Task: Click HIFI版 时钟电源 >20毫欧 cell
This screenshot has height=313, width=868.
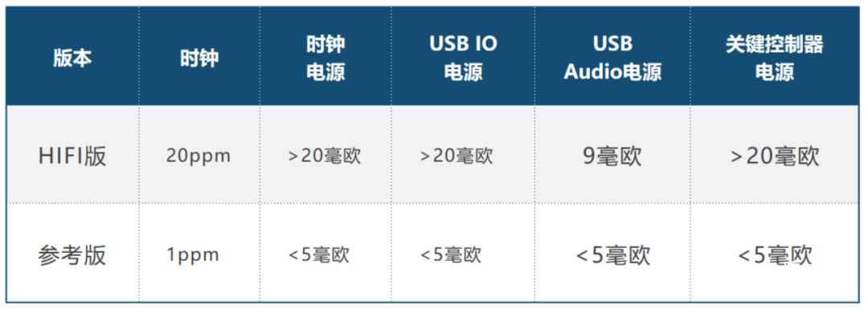Action: coord(325,156)
